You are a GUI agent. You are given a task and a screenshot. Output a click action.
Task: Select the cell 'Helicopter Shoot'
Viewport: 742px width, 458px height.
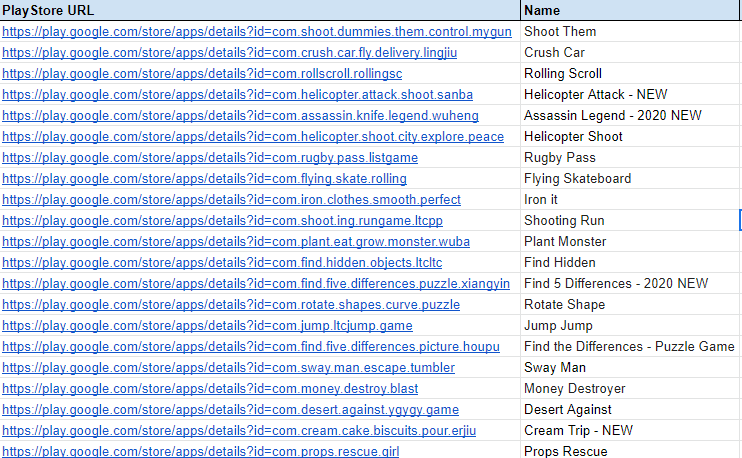[629, 137]
